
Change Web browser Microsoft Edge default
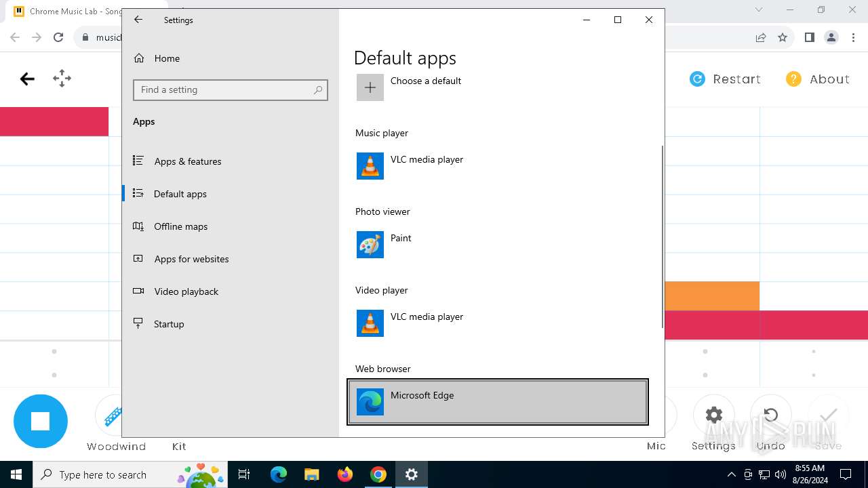[498, 402]
